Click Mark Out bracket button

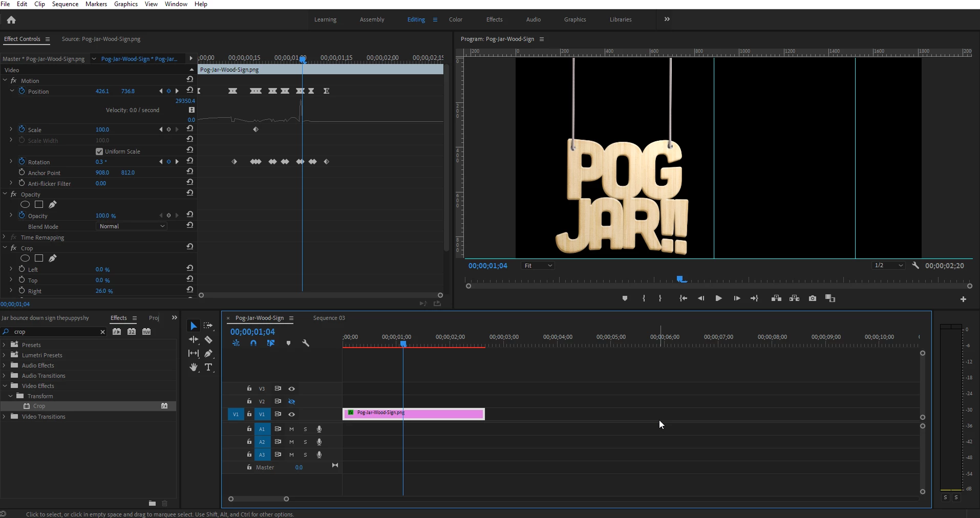[x=660, y=298]
